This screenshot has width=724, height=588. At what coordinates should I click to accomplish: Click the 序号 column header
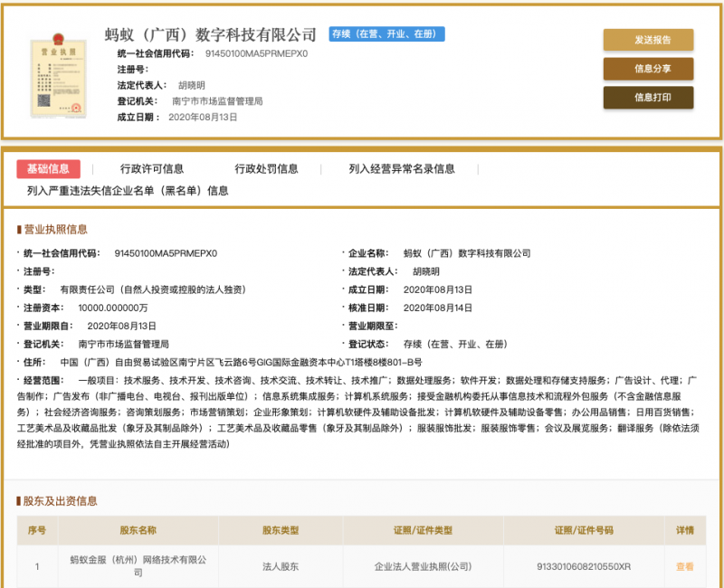37,530
